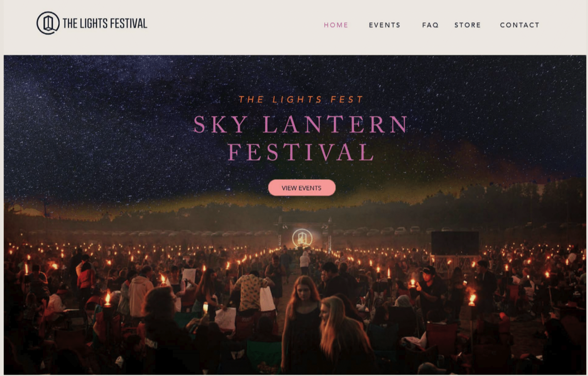588x376 pixels.
Task: Click glowing lantern logo on the stage
Action: 302,238
